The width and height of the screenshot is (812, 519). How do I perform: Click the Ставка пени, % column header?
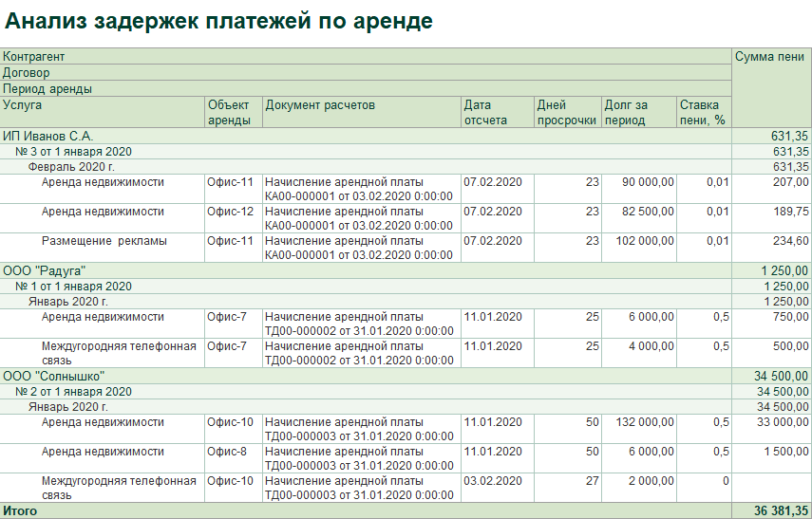705,112
